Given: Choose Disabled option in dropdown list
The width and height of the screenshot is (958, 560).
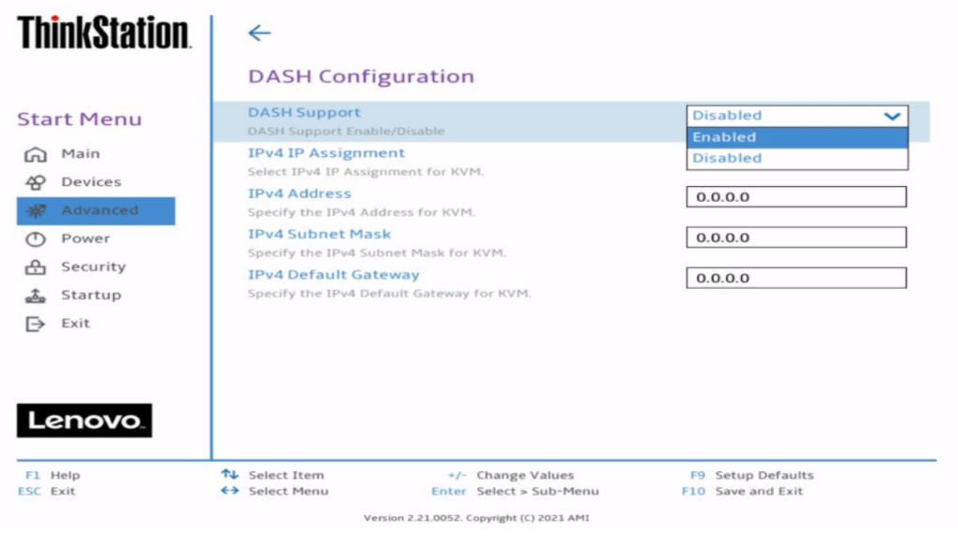Looking at the screenshot, I should [x=796, y=159].
